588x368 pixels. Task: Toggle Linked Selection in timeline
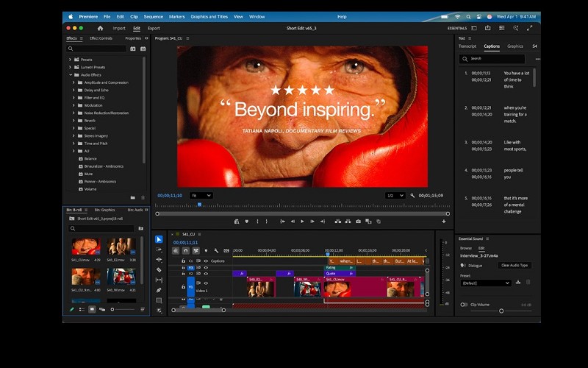coord(196,250)
